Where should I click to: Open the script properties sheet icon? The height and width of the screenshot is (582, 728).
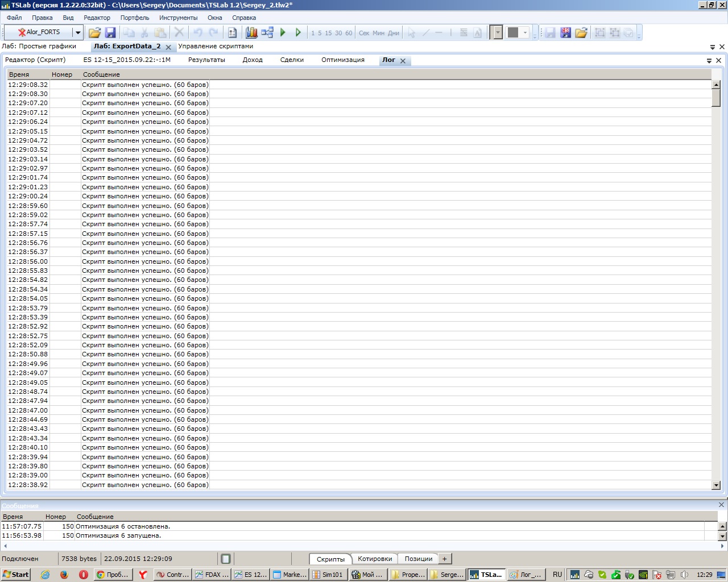[x=232, y=32]
